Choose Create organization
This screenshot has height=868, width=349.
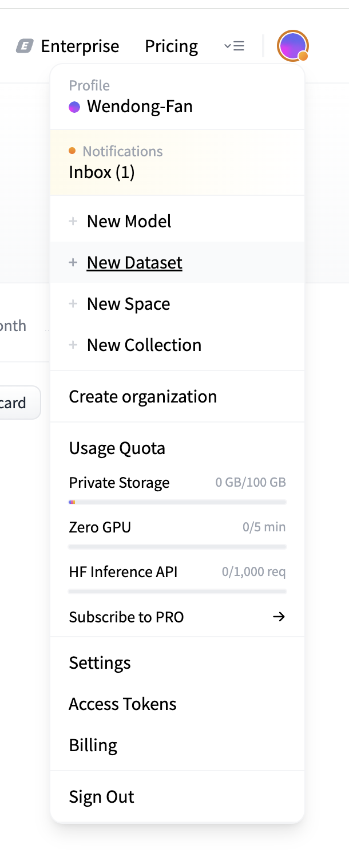pyautogui.click(x=143, y=397)
